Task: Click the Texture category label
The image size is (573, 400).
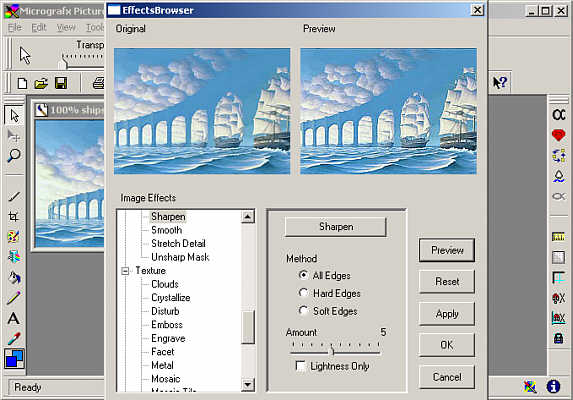Action: click(x=151, y=271)
